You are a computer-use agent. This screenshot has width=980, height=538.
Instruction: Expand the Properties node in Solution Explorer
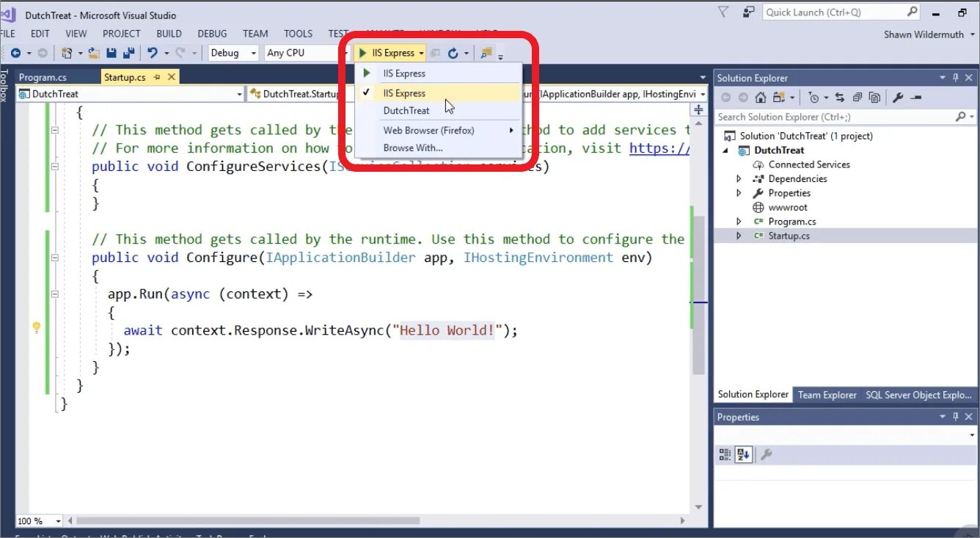tap(739, 193)
